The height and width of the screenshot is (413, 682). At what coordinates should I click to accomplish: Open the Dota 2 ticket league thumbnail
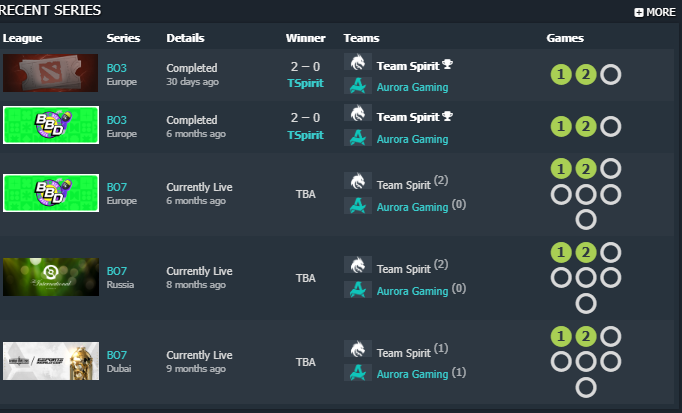(50, 73)
